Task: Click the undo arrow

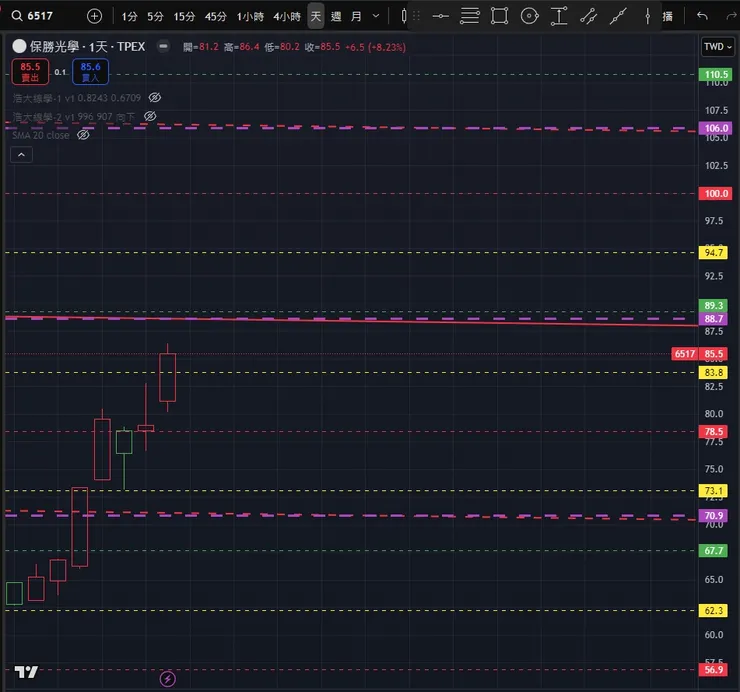Action: [702, 16]
